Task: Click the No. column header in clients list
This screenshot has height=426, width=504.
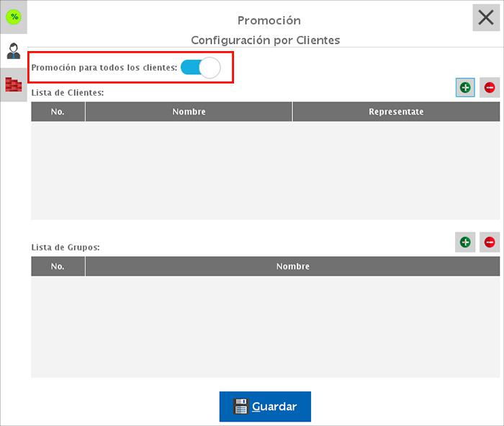Action: (x=58, y=112)
